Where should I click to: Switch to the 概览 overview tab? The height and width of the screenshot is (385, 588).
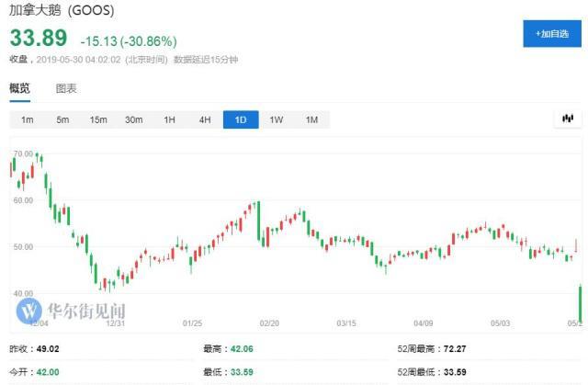tap(19, 88)
